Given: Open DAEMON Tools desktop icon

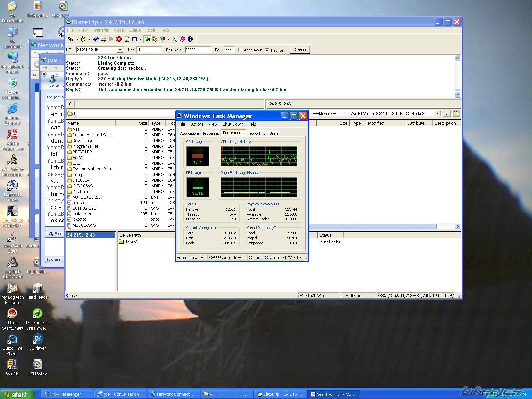Looking at the screenshot, I should (x=12, y=191).
